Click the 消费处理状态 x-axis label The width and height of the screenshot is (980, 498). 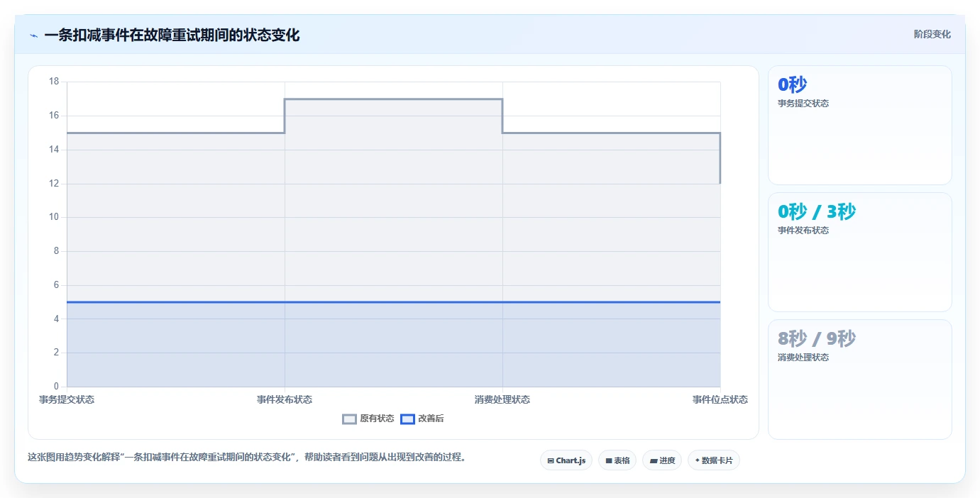[502, 399]
